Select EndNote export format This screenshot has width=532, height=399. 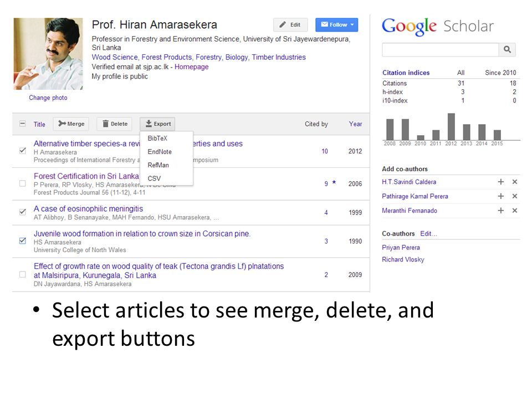click(x=160, y=152)
